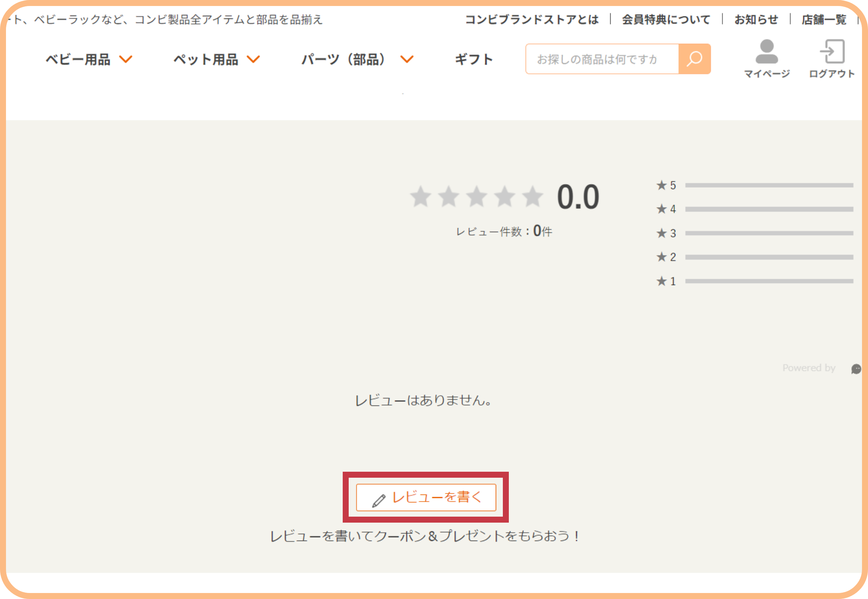The height and width of the screenshot is (599, 868).
Task: Click the search magnifier icon
Action: point(694,58)
